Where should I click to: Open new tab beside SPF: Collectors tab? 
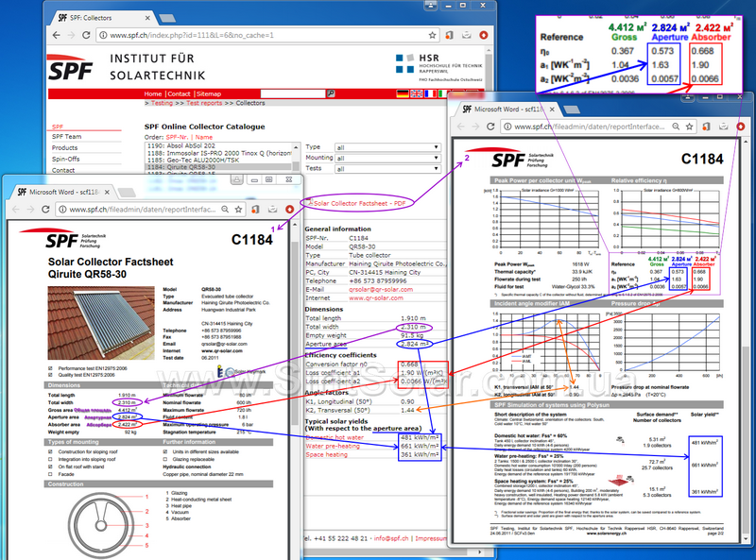click(x=167, y=18)
